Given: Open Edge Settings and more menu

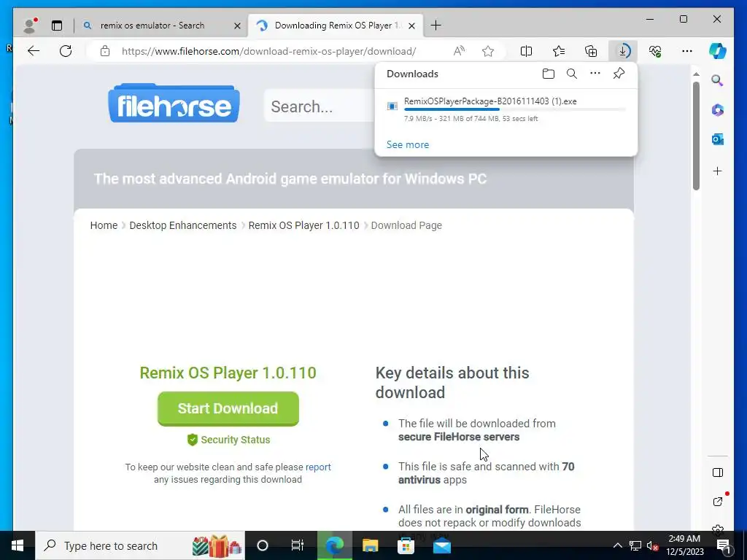Looking at the screenshot, I should click(687, 51).
